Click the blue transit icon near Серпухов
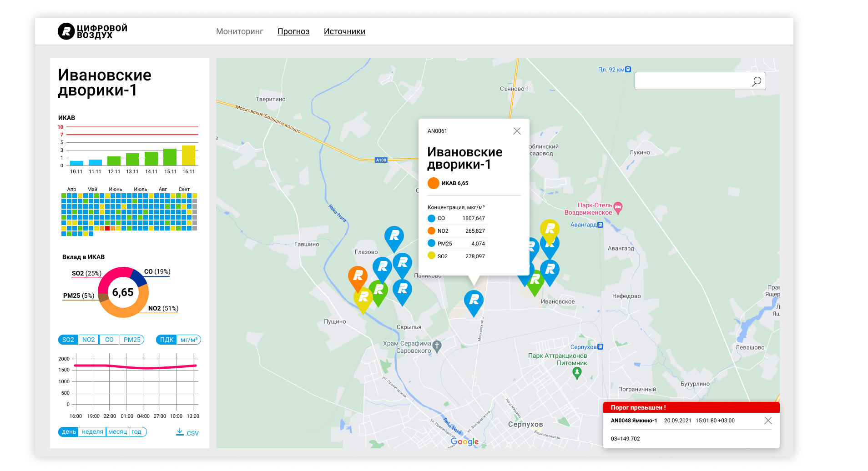 (x=600, y=346)
